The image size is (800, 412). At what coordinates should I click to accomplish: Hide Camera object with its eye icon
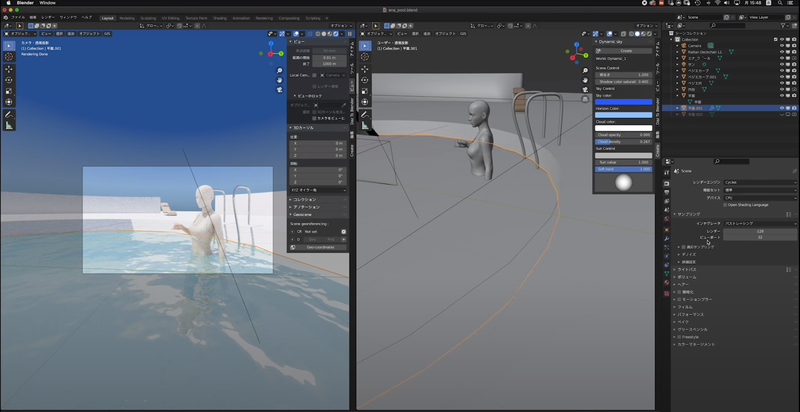tap(782, 45)
